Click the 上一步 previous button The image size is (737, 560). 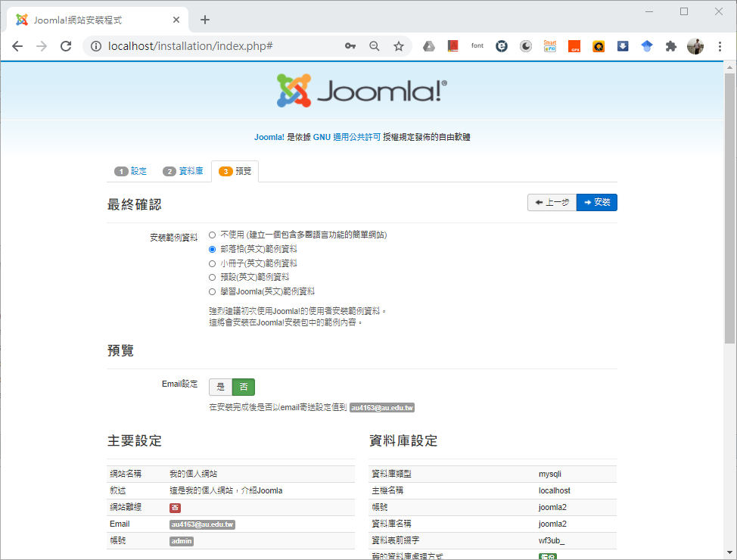click(552, 202)
